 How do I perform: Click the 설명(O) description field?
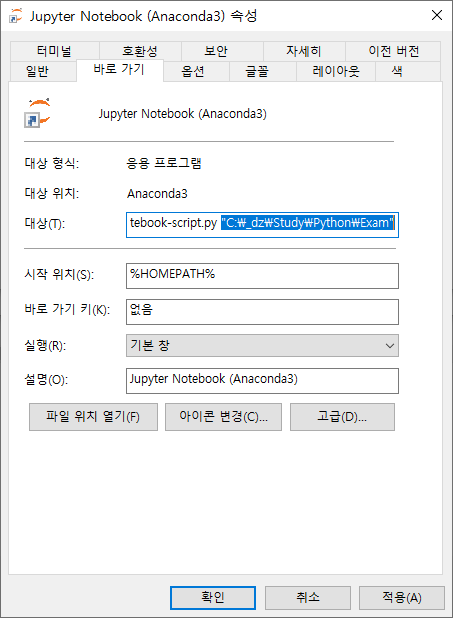[x=262, y=381]
